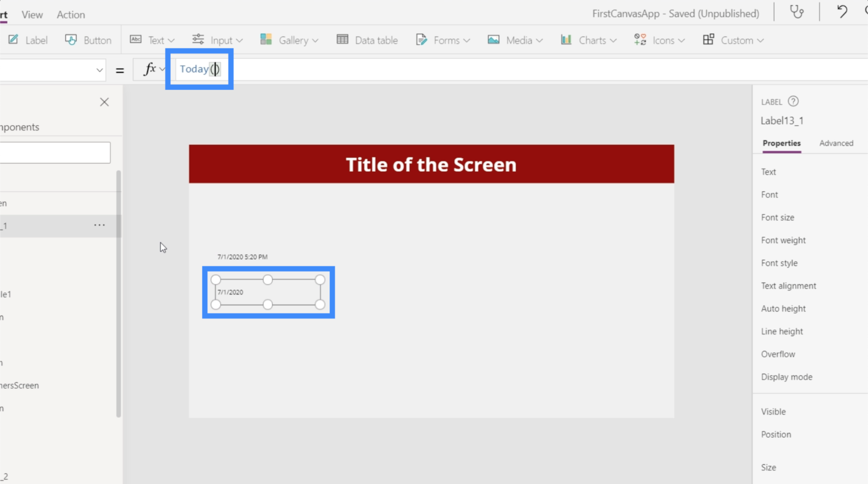Screen dimensions: 868x484
Task: Insert a Button control
Action: tap(88, 40)
